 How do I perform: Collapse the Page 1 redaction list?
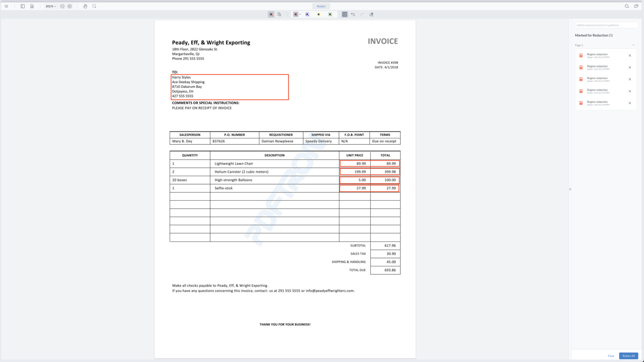633,45
